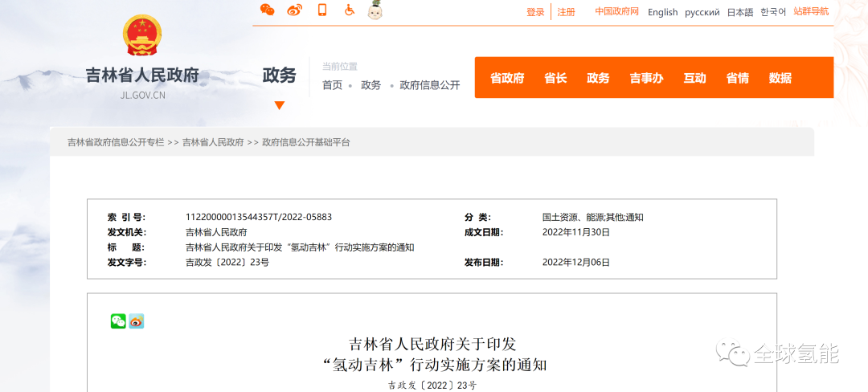
Task: Select the 省政府 navigation tab
Action: pos(507,78)
